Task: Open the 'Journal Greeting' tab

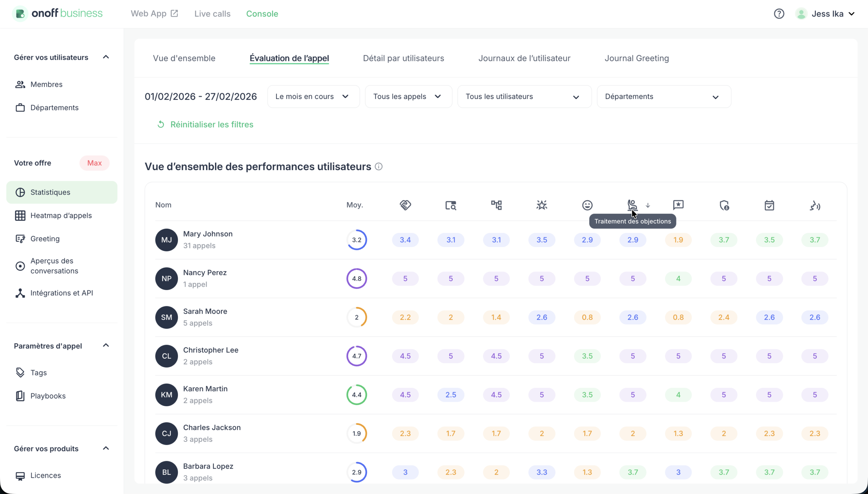Action: click(636, 58)
